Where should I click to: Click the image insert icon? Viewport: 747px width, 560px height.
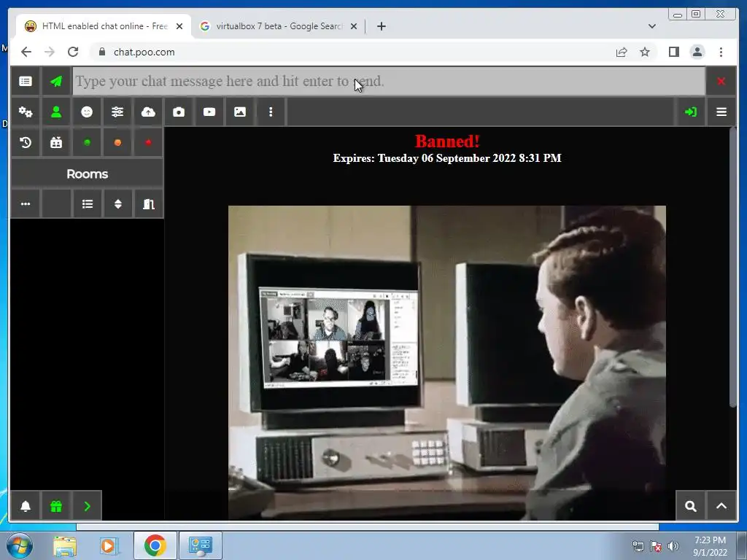(x=239, y=112)
